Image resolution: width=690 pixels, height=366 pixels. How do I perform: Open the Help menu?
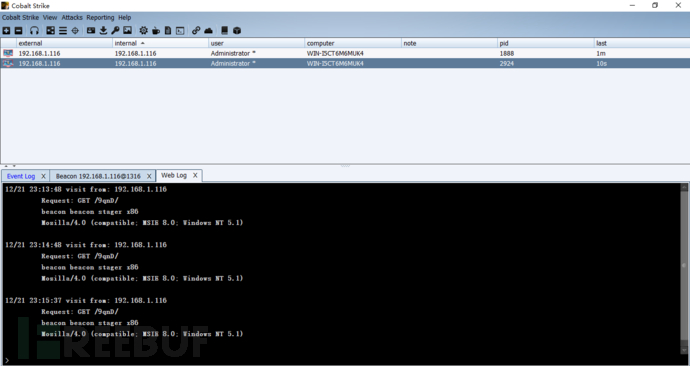click(x=125, y=18)
